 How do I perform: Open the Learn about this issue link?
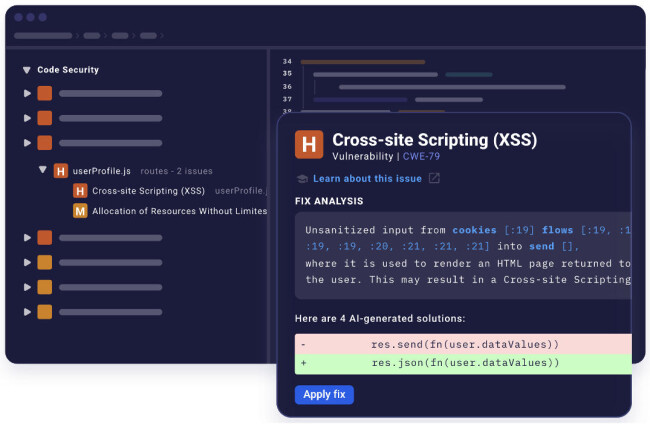367,178
